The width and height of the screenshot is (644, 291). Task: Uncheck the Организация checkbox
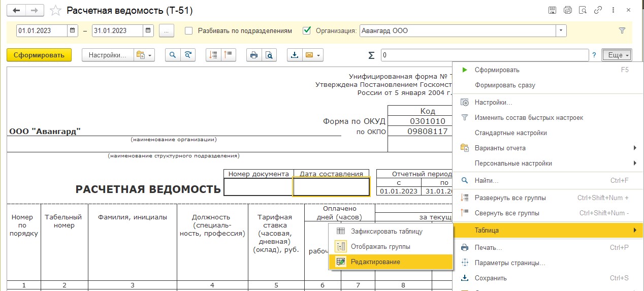(307, 30)
